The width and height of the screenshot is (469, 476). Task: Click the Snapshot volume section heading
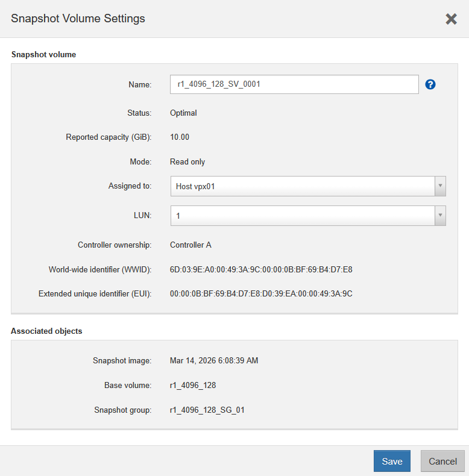pyautogui.click(x=44, y=55)
